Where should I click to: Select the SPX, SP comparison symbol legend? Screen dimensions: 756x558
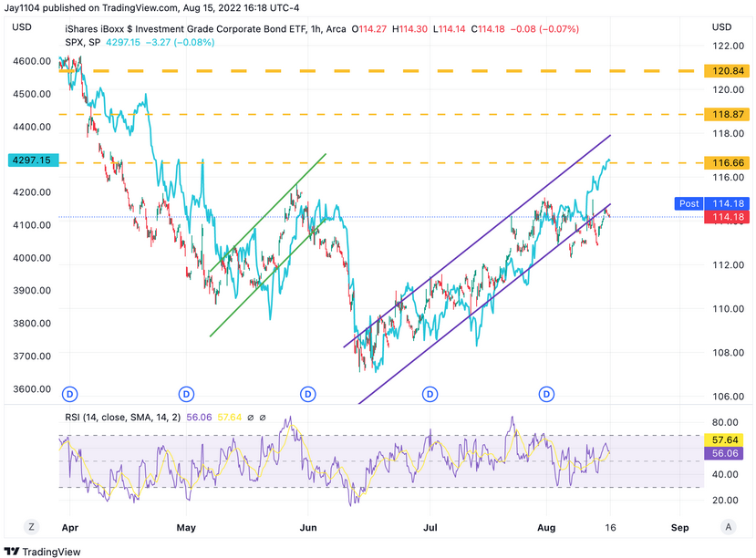[82, 43]
